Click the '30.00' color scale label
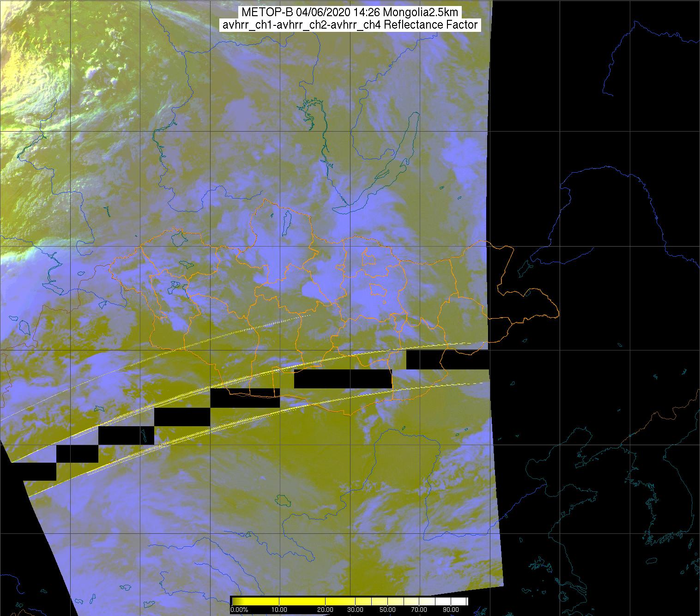The width and height of the screenshot is (700, 616). pyautogui.click(x=355, y=610)
